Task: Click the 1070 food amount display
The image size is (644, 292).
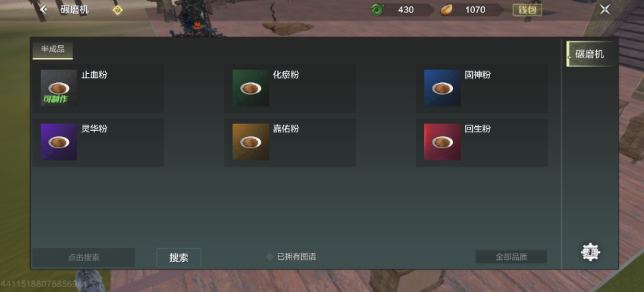Action: [475, 10]
